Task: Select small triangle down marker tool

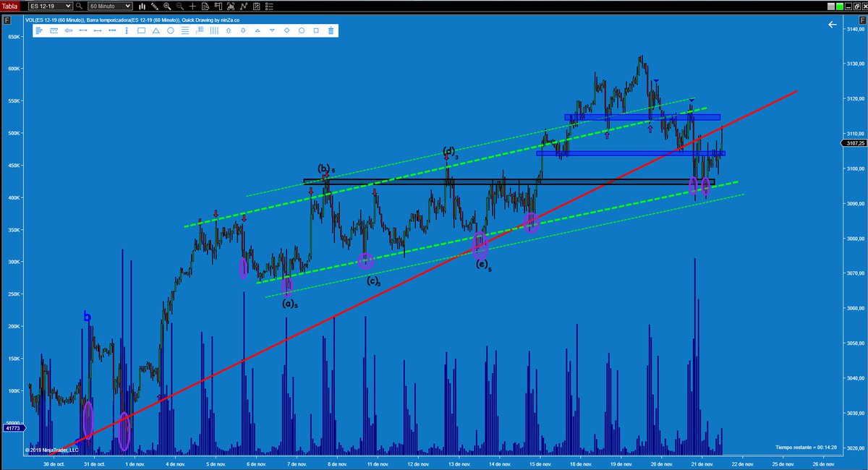Action: tap(272, 30)
